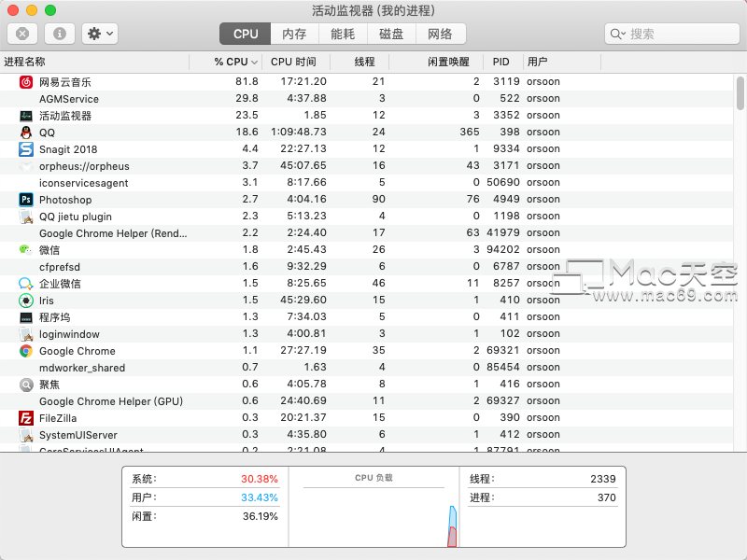
Task: Select the cfprefsd process row
Action: 367,267
